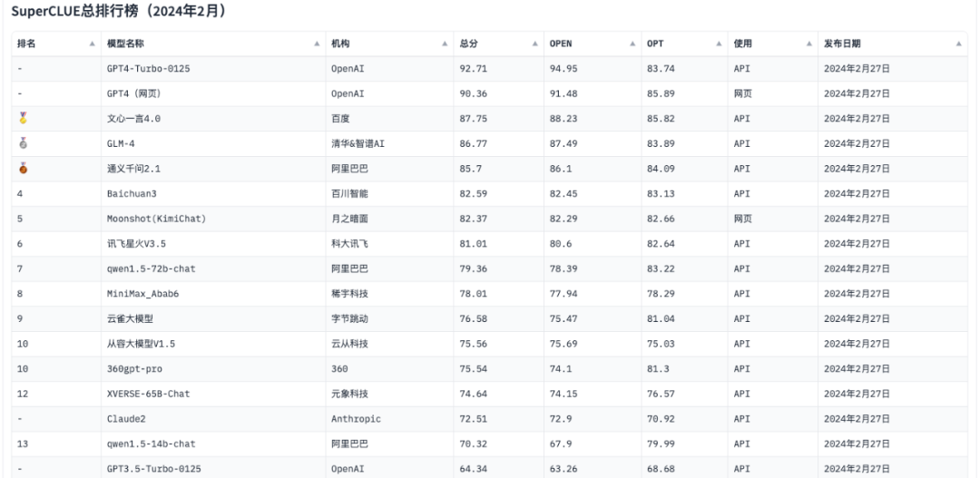Click the 发布日期 header label
This screenshot has height=478, width=980.
(842, 44)
